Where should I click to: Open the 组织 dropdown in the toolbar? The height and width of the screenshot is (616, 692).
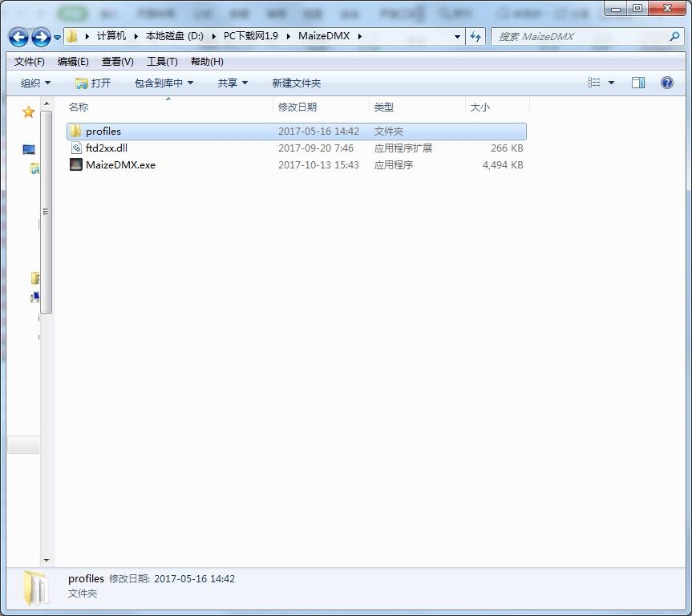(35, 83)
